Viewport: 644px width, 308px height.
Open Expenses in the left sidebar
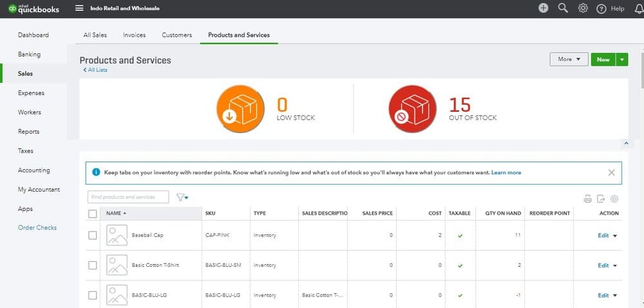click(31, 93)
